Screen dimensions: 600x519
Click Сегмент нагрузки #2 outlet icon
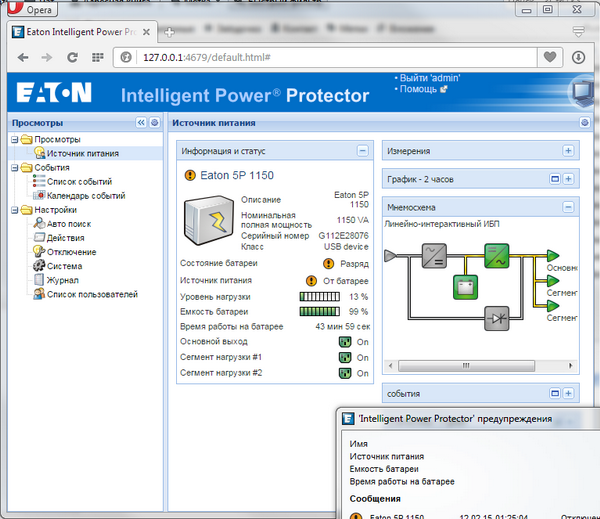coord(345,373)
